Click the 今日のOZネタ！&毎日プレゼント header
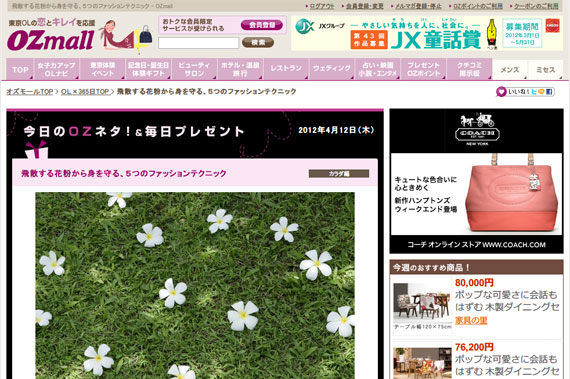Screen dimensions: 570x379 click(x=134, y=131)
